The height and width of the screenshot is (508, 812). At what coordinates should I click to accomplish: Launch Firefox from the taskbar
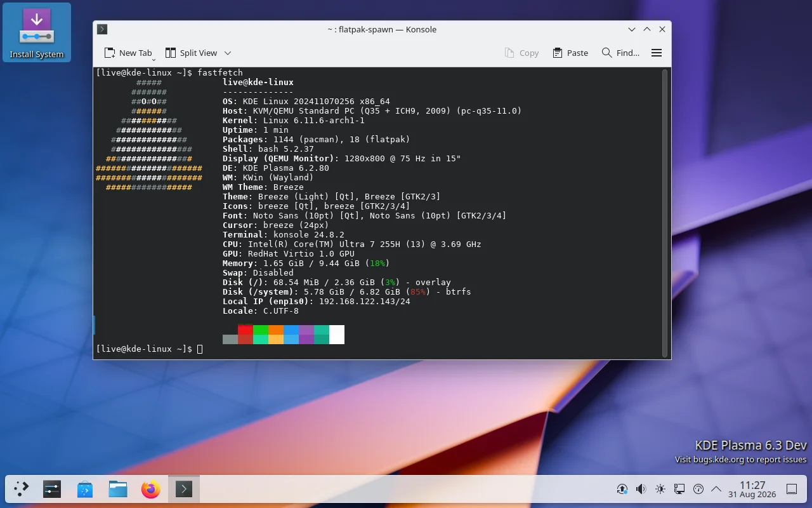pos(151,489)
